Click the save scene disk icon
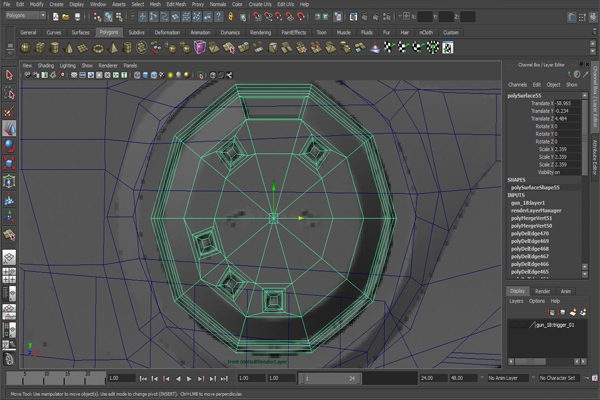 [77, 17]
